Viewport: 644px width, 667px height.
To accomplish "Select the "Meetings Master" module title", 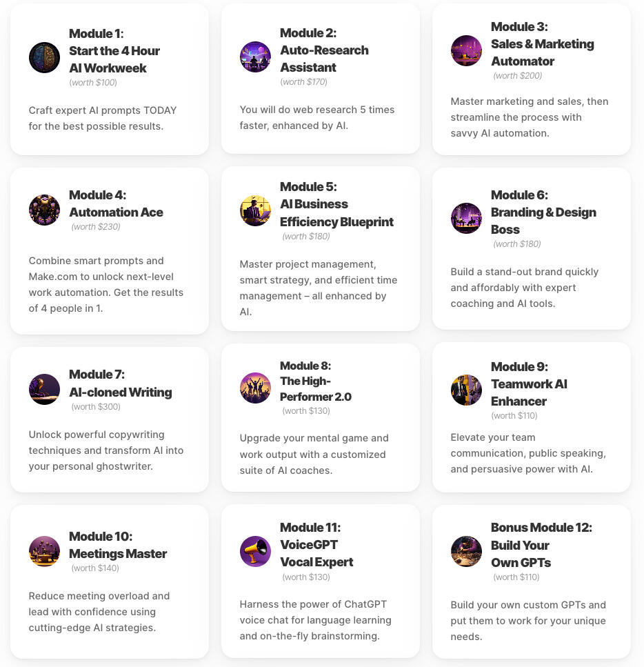I will tap(118, 554).
